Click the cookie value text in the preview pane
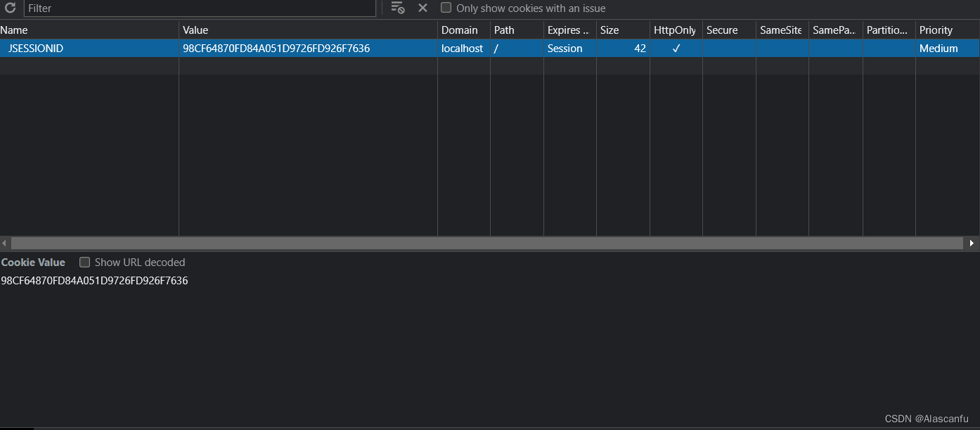Image resolution: width=980 pixels, height=430 pixels. [94, 281]
